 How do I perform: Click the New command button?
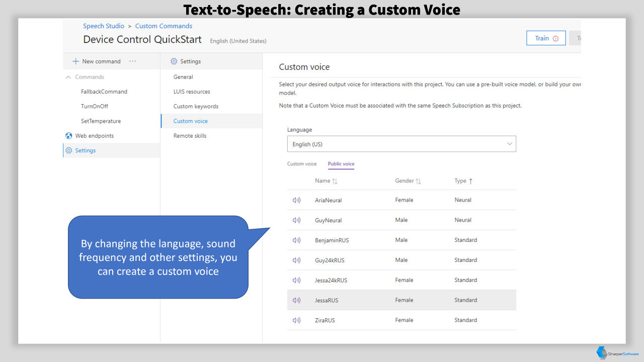[97, 61]
